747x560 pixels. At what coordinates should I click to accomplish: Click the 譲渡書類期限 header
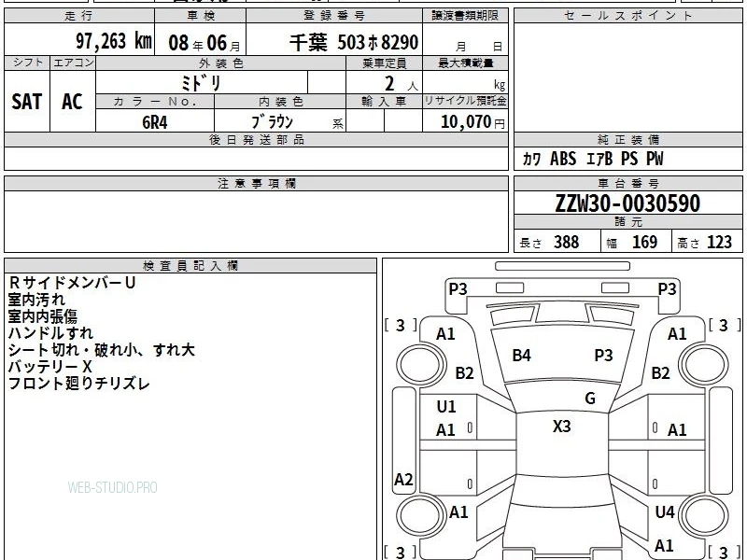[x=465, y=16]
